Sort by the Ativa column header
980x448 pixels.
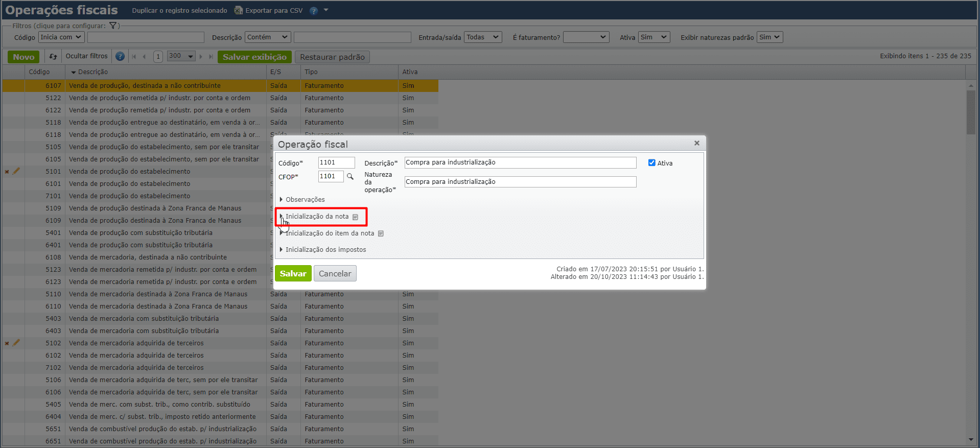[x=418, y=72]
